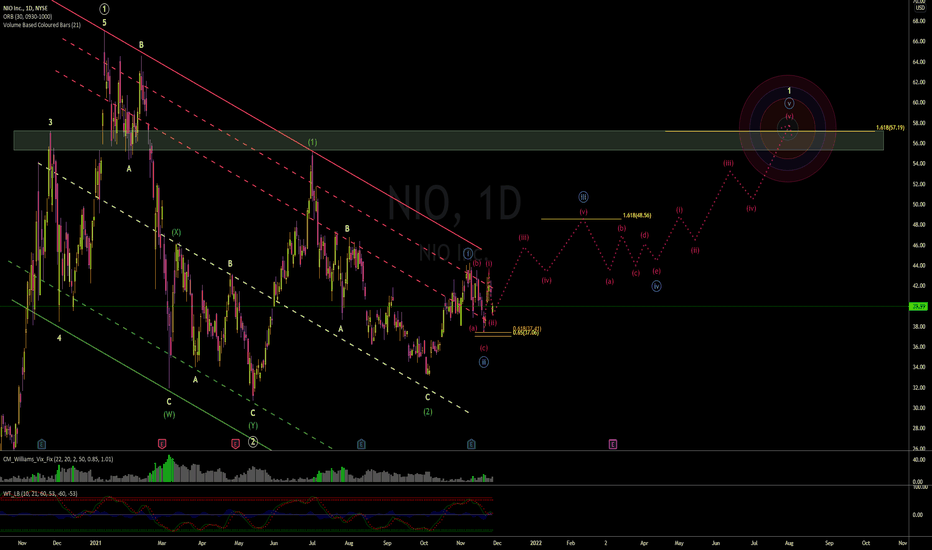Click the 30.00 price axis value
Viewport: 932px width, 550px height.
point(919,408)
